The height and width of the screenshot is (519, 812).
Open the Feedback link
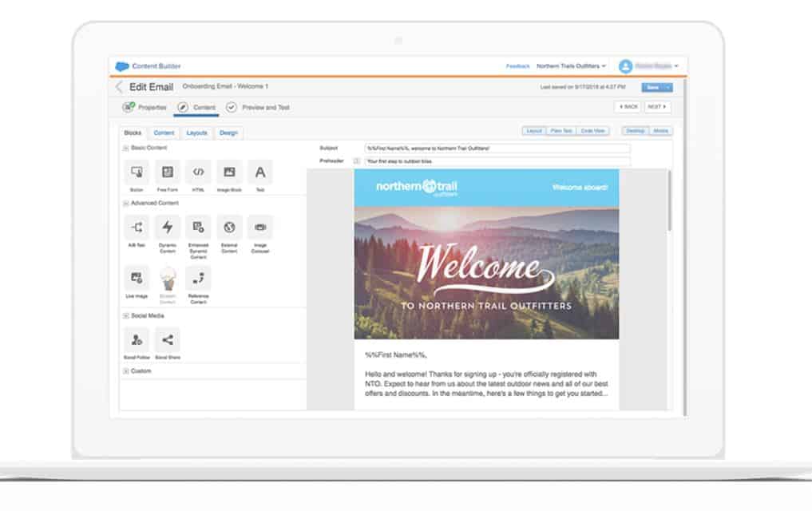(x=518, y=66)
